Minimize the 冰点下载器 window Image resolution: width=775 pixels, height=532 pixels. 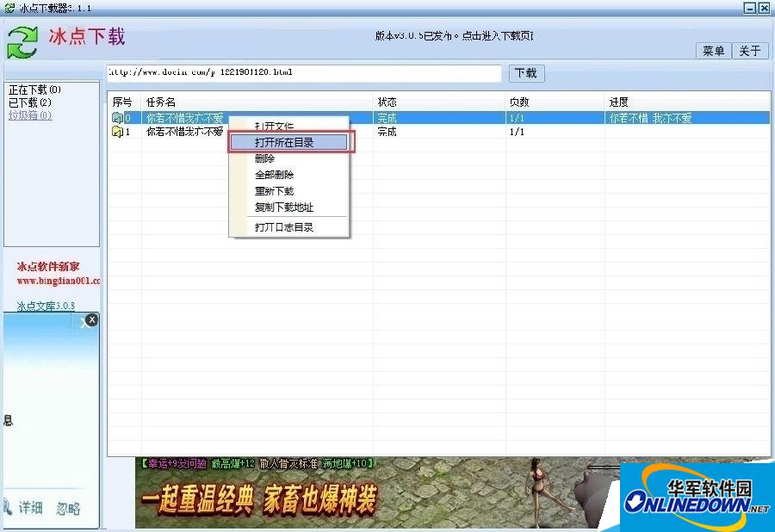[x=750, y=8]
